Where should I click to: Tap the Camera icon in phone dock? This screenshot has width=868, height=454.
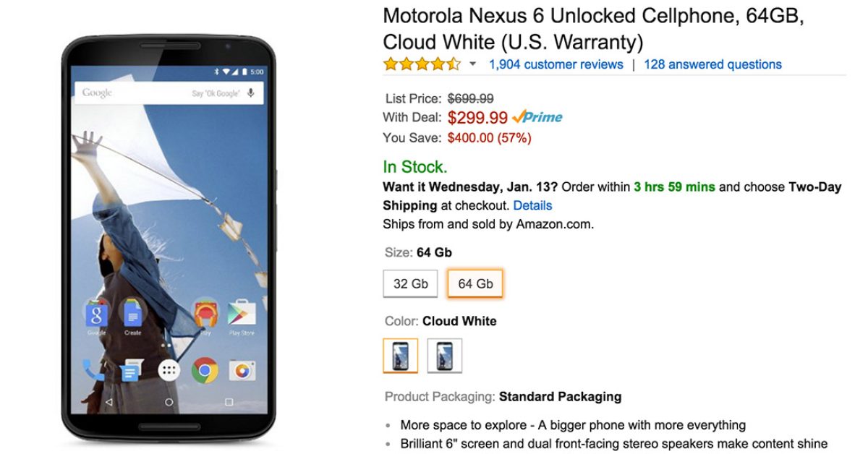pos(242,371)
